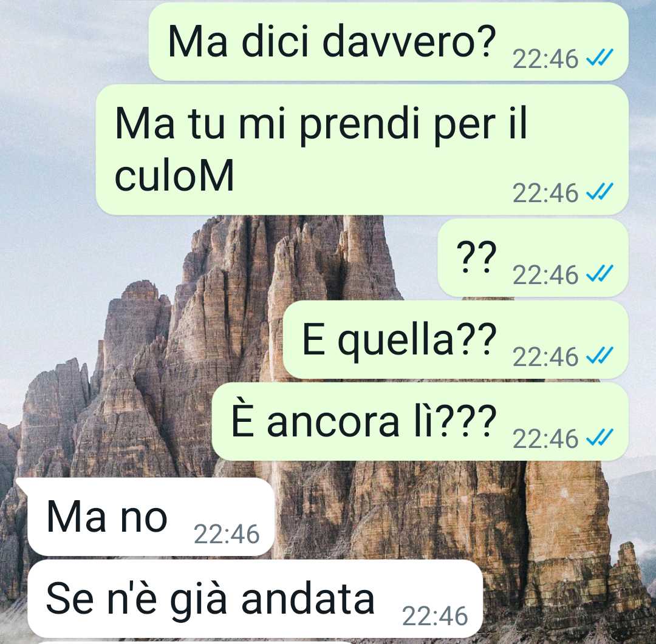Tap the blue checkmarks on 'È ancora lì???'
Screen dimensions: 656x644
600,437
